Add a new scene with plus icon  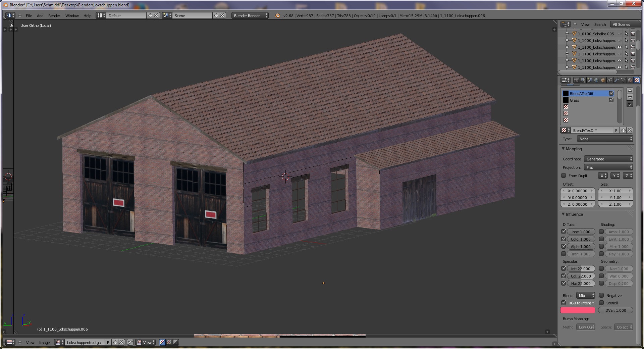tap(216, 15)
